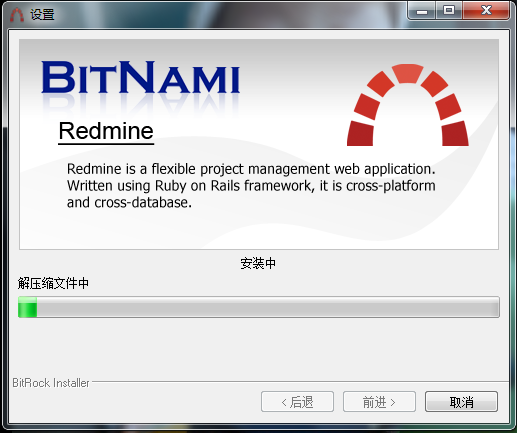Minimize the 设置 installer window
Image resolution: width=517 pixels, height=433 pixels.
click(x=422, y=11)
